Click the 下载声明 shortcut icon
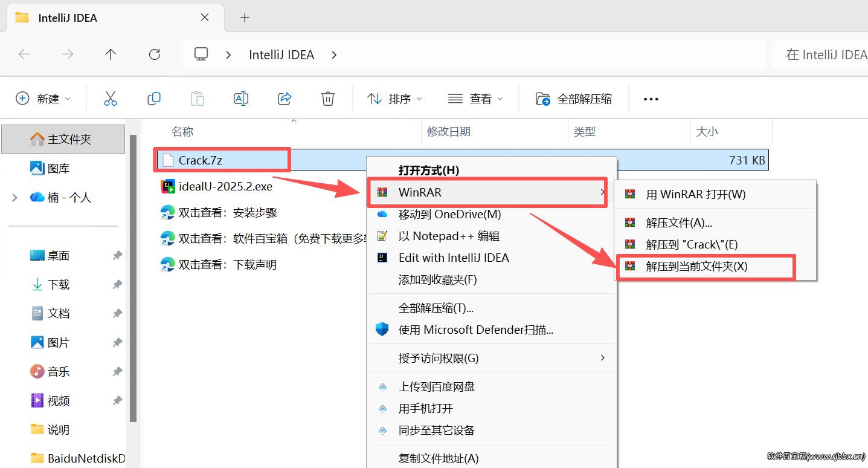868x468 pixels. click(x=167, y=265)
